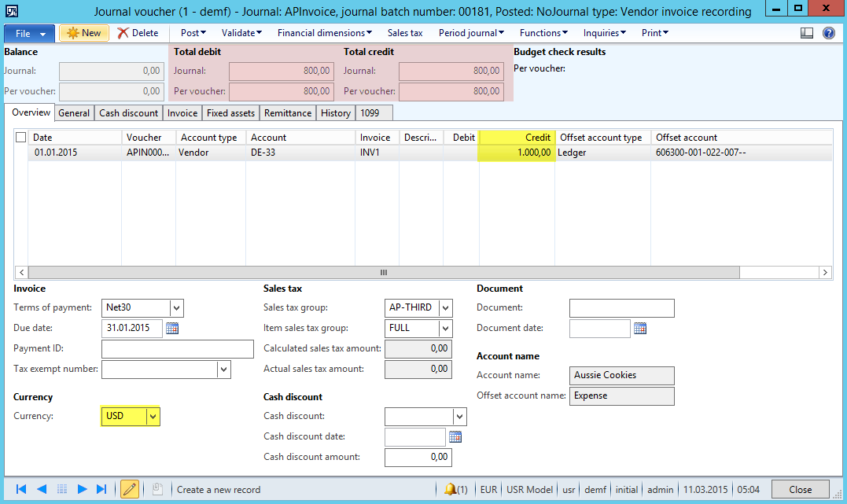Image resolution: width=847 pixels, height=504 pixels.
Task: Open the Currency USD dropdown
Action: [x=153, y=416]
